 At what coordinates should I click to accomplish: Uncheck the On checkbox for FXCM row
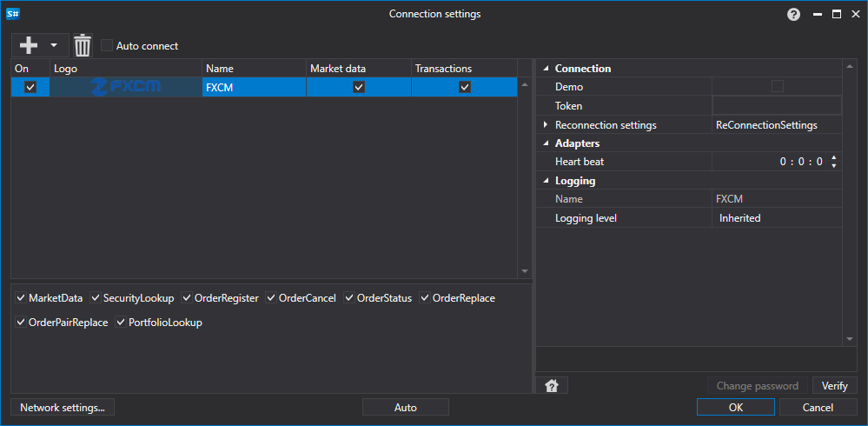tap(30, 87)
